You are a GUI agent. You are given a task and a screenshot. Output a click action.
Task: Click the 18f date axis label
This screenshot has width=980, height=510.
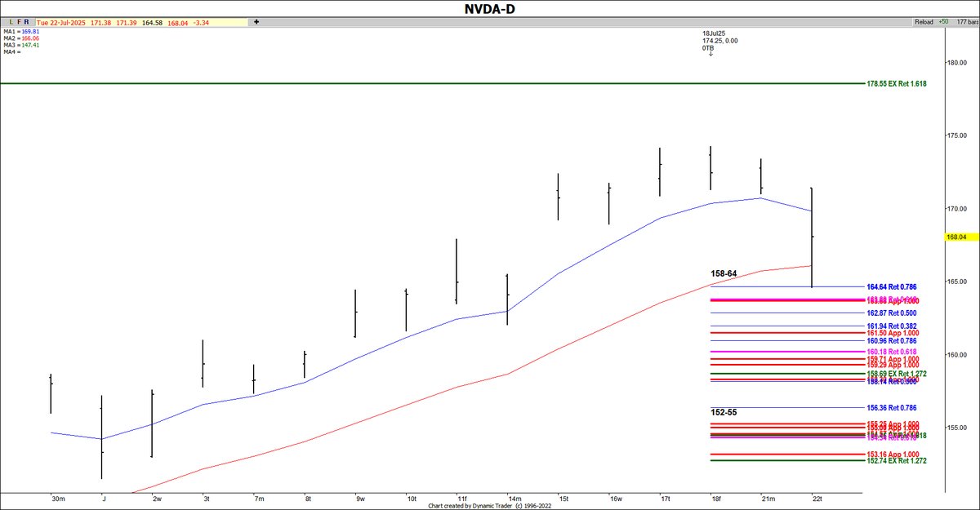coord(716,498)
